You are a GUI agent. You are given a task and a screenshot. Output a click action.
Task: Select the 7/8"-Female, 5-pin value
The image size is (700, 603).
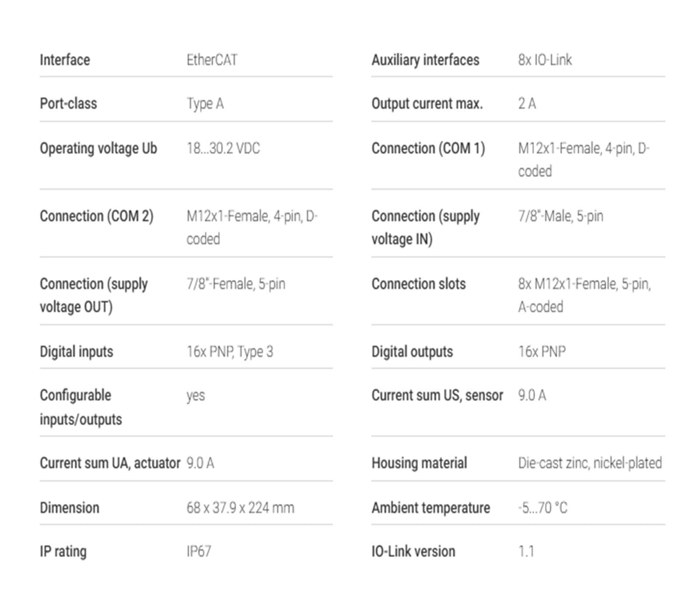[236, 284]
